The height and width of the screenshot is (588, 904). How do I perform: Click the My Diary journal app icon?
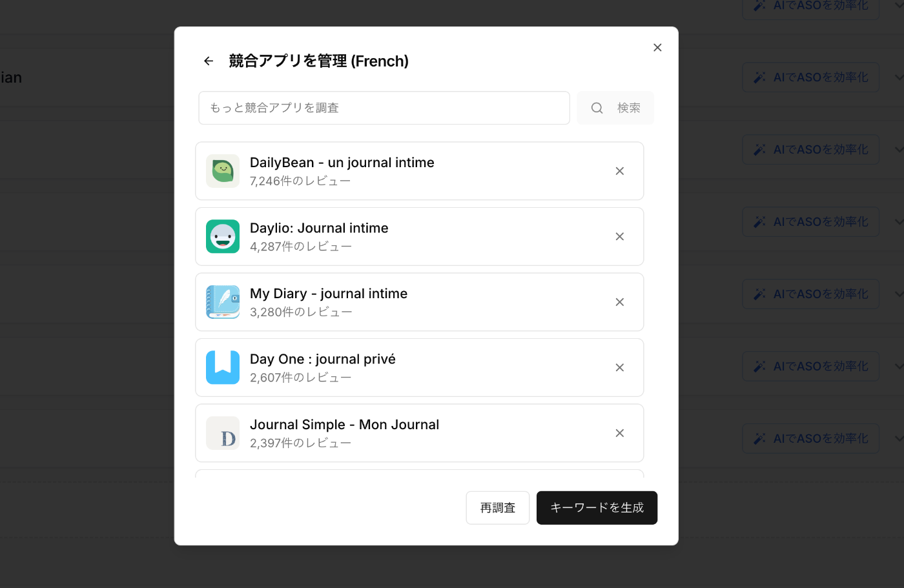tap(222, 302)
